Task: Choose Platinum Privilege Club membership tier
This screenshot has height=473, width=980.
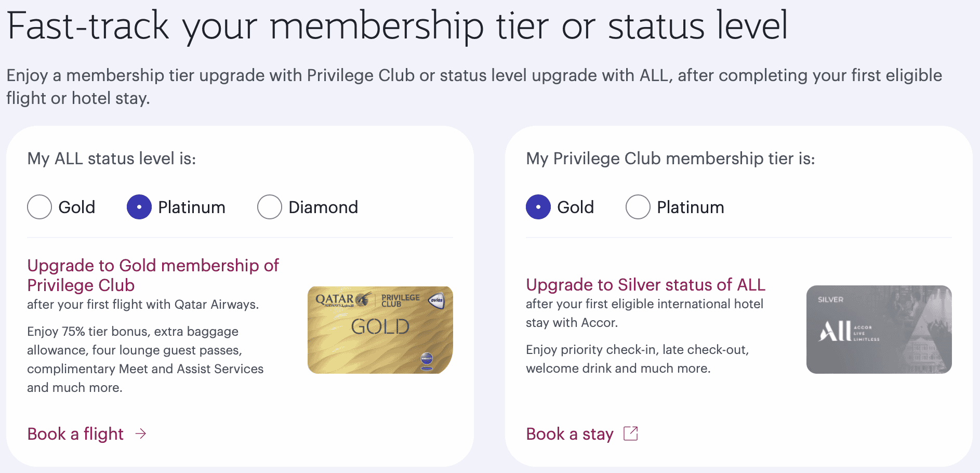Action: (638, 207)
